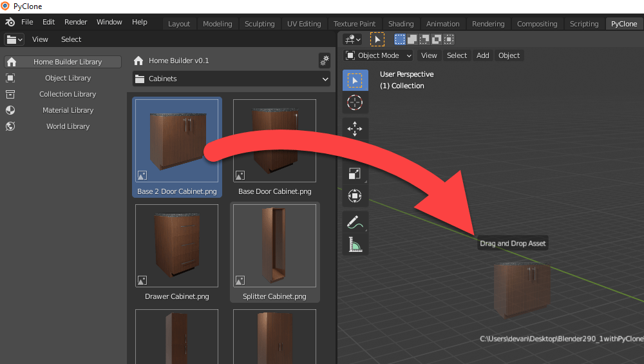Viewport: 644px width, 364px height.
Task: Choose the Scale tool
Action: coord(355,173)
